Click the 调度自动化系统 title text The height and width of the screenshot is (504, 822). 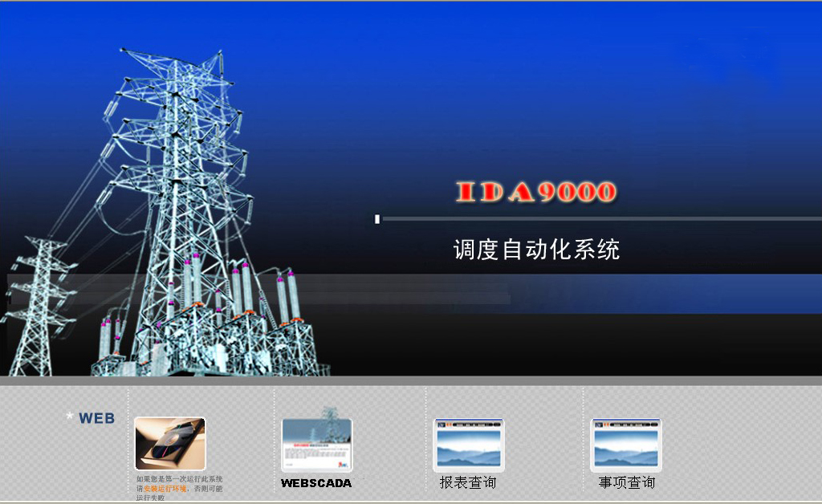536,250
